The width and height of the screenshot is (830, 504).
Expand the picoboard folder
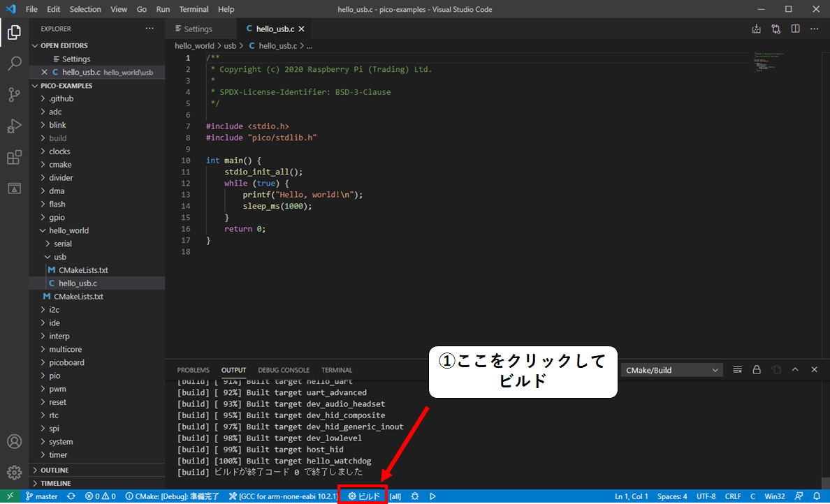pyautogui.click(x=68, y=362)
